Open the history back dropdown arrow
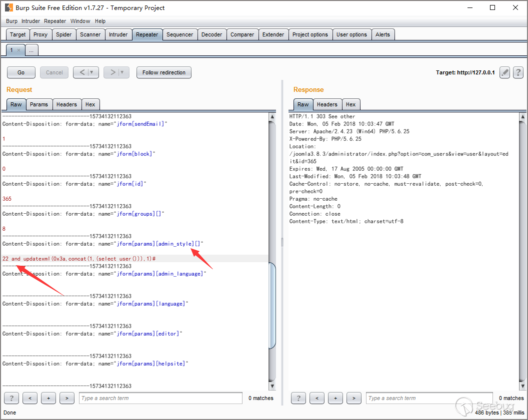The width and height of the screenshot is (528, 420). coord(92,72)
